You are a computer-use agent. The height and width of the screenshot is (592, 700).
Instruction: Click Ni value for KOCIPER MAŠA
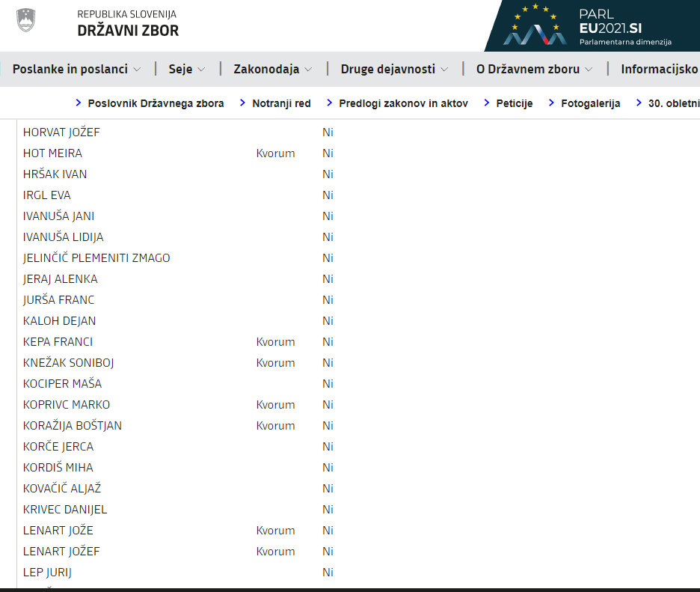point(328,384)
